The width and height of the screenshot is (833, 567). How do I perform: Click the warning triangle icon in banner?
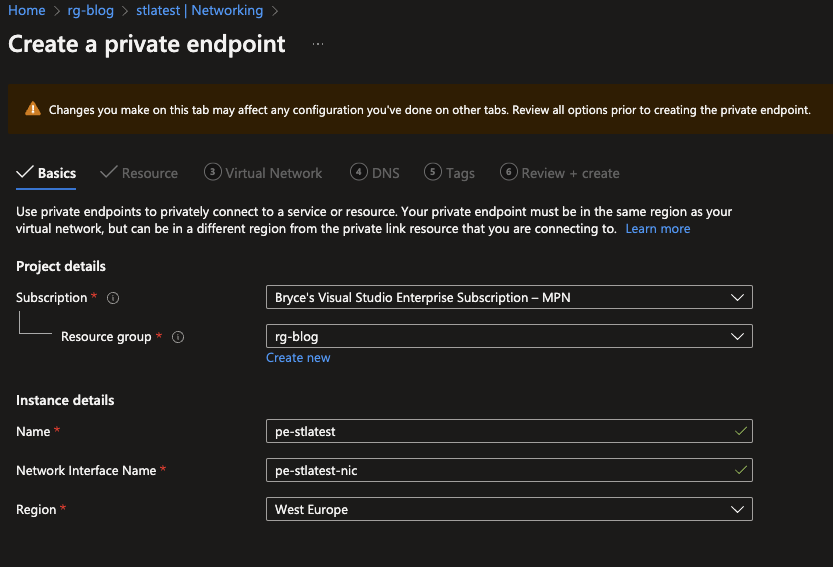coord(33,109)
